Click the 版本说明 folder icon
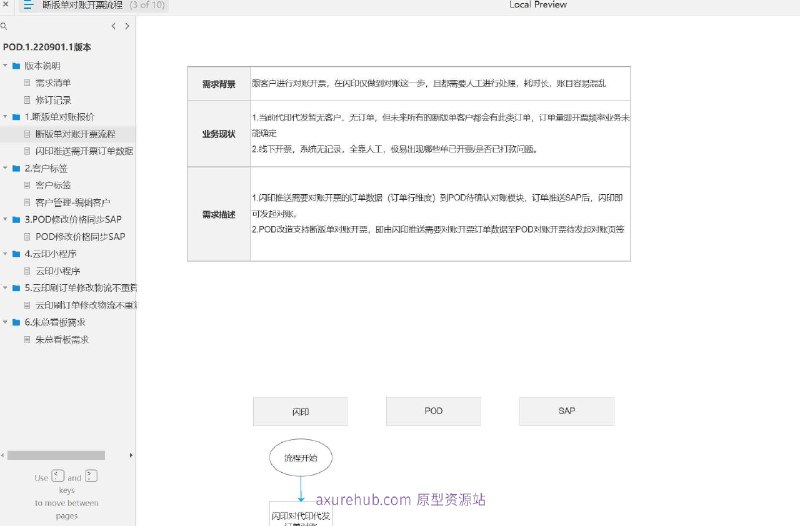This screenshot has width=800, height=526. (16, 66)
